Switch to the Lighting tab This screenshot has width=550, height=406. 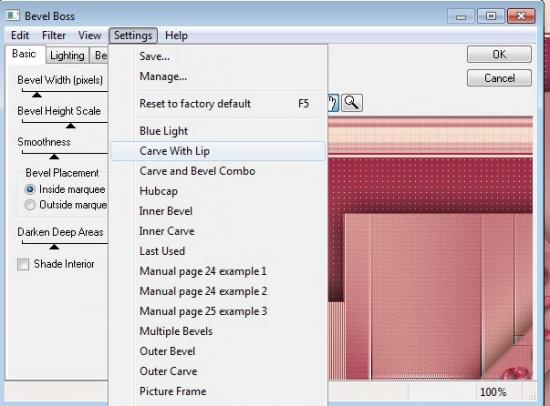click(x=67, y=55)
